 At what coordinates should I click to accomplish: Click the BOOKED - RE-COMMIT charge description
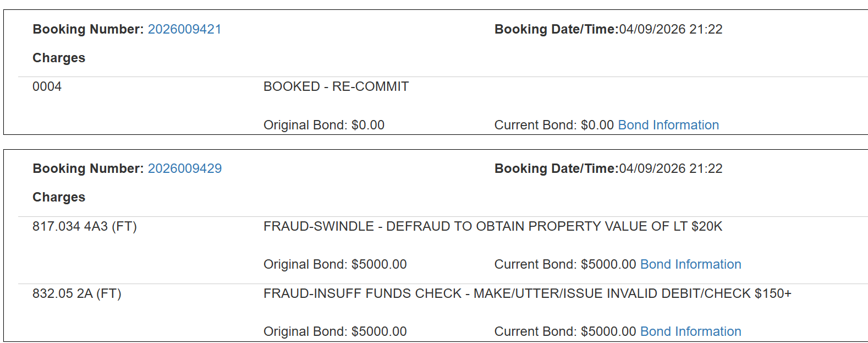click(x=336, y=86)
